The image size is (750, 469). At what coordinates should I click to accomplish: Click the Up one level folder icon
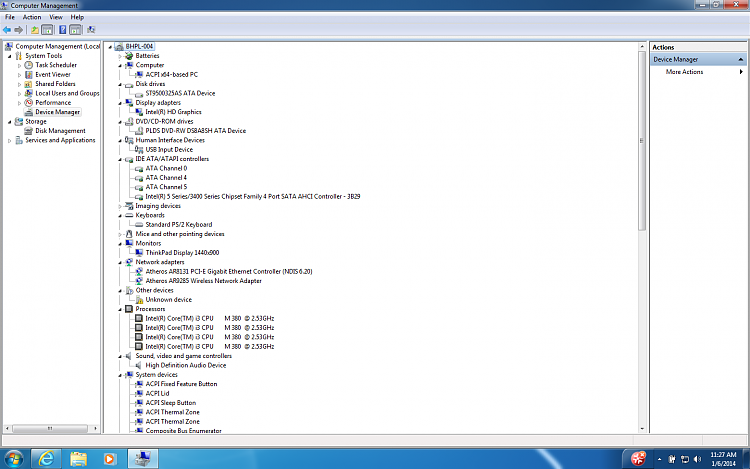tap(34, 30)
